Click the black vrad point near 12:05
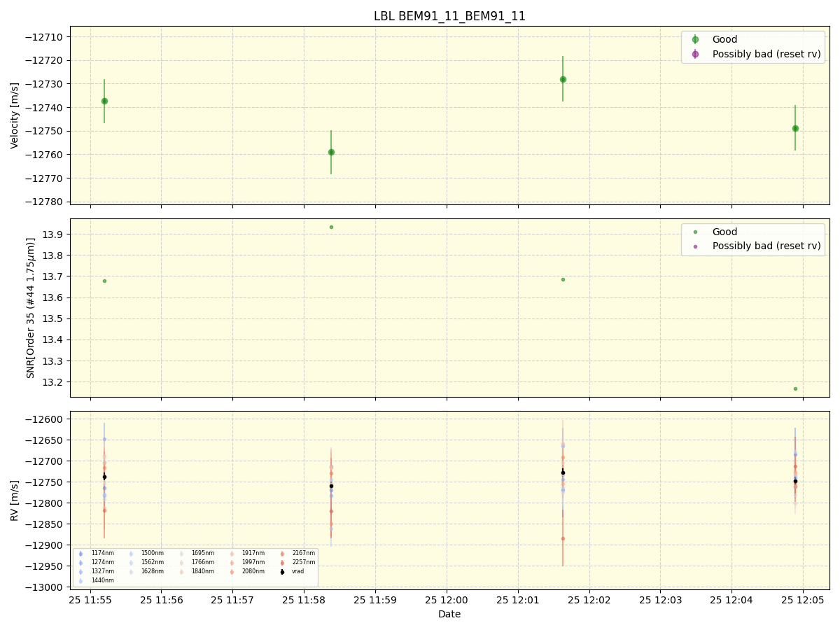The image size is (840, 630). point(795,481)
